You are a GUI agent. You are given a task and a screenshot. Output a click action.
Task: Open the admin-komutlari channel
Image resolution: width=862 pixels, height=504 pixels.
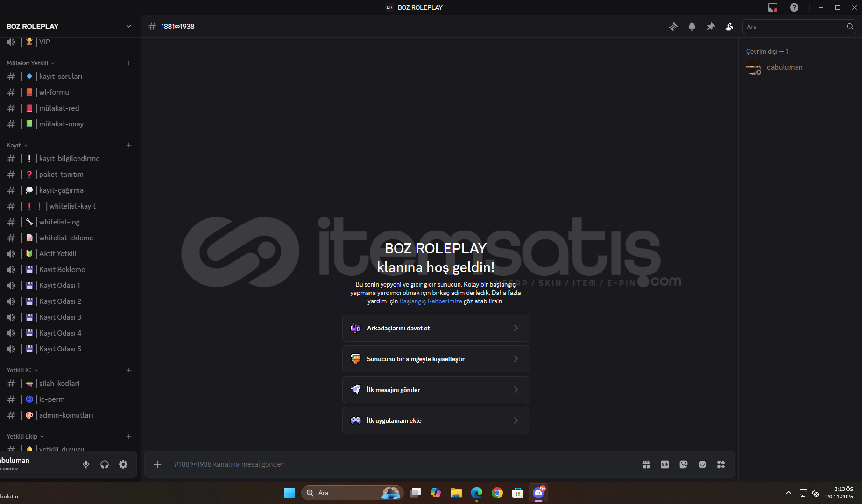point(68,415)
